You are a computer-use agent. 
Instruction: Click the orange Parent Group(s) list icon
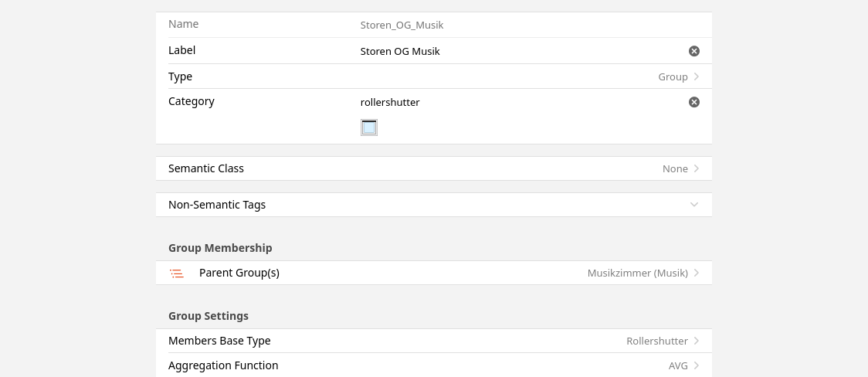pyautogui.click(x=177, y=273)
